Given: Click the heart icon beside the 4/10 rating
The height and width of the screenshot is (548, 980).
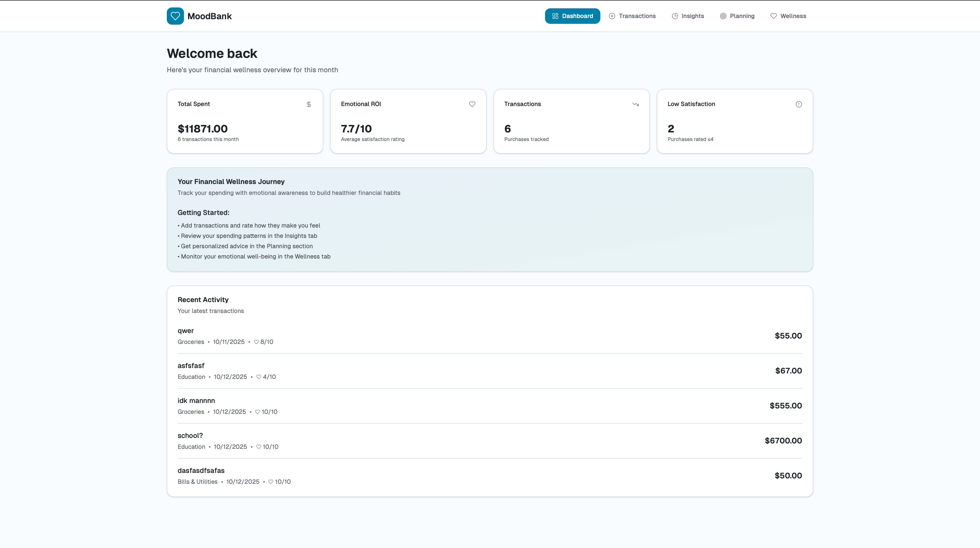Looking at the screenshot, I should (x=259, y=377).
